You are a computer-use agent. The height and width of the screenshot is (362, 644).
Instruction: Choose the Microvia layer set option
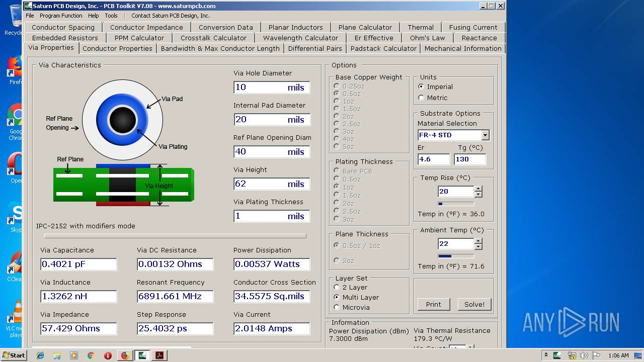[x=352, y=307]
